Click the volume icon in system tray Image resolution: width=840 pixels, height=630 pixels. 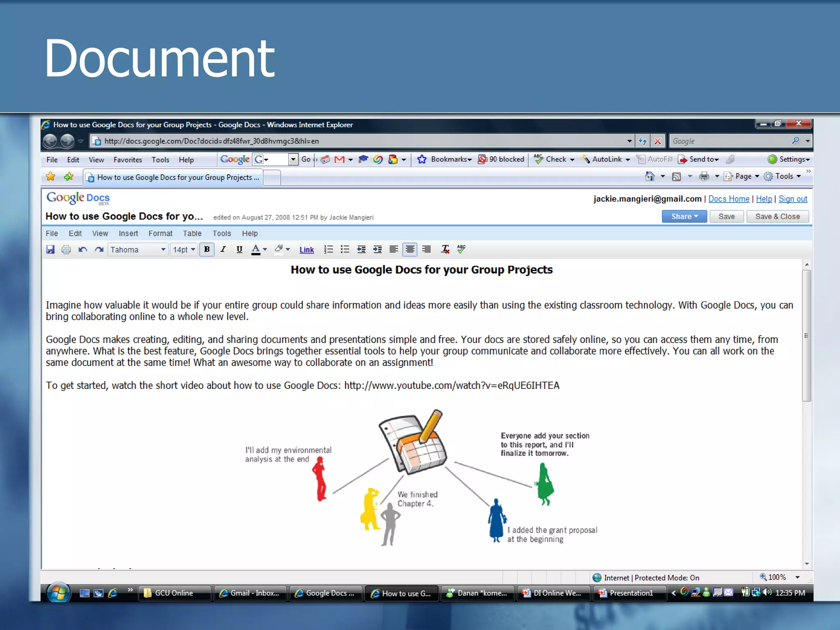point(767,592)
